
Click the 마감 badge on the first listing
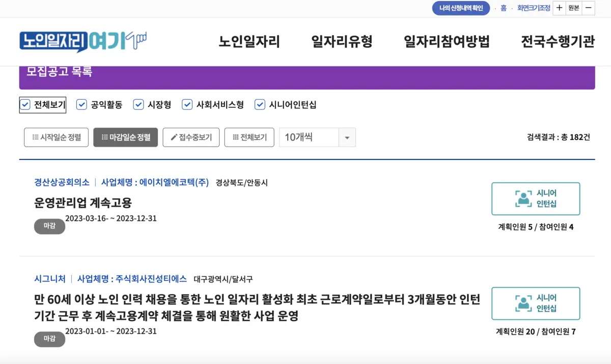tap(49, 227)
